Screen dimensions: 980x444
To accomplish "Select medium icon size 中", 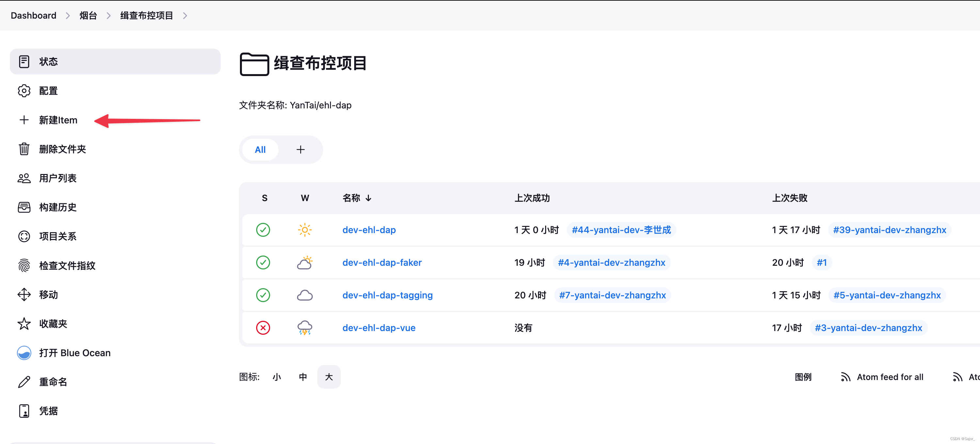I will [303, 377].
